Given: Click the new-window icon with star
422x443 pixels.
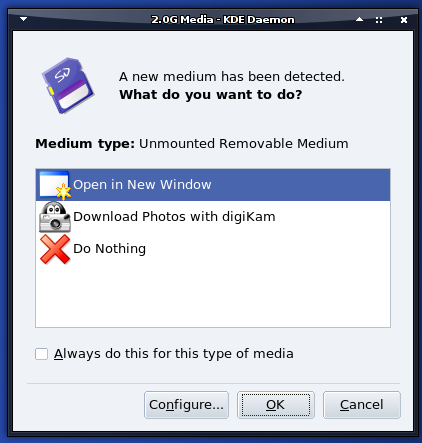Looking at the screenshot, I should pyautogui.click(x=55, y=185).
